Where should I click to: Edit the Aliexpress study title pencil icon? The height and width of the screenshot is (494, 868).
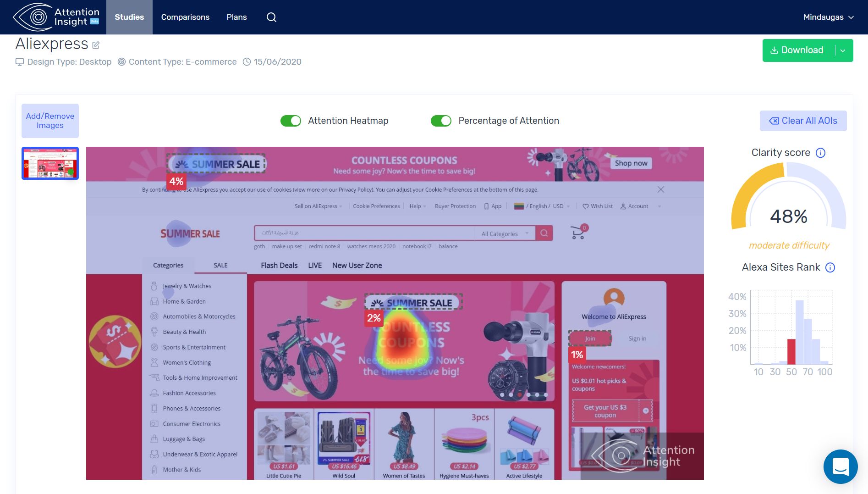point(96,45)
